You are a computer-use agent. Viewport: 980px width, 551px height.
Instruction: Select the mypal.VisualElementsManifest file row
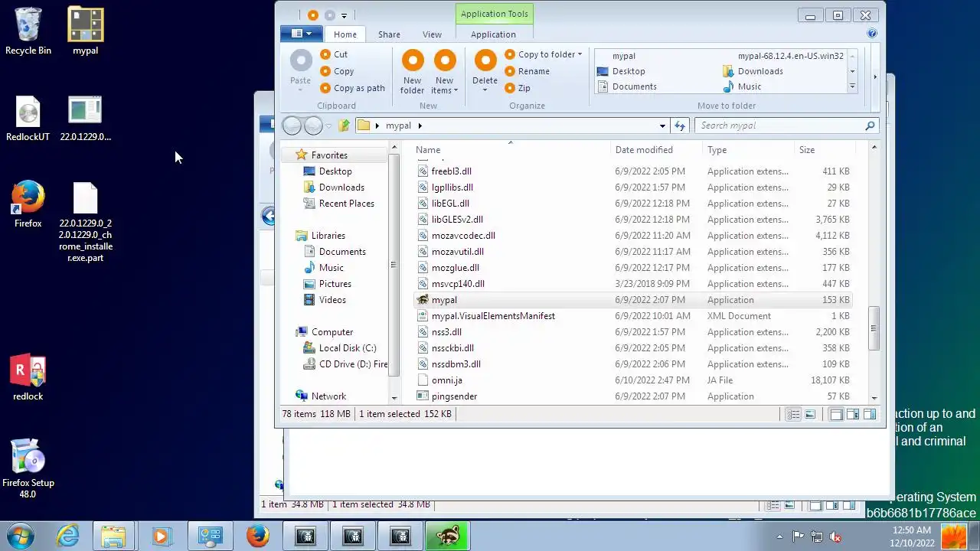[634, 316]
